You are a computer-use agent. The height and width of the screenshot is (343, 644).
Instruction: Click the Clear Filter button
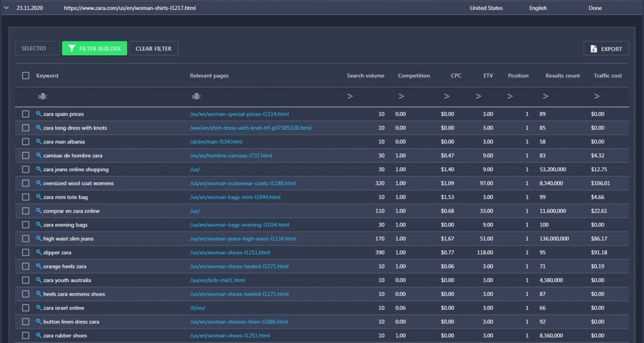(x=153, y=48)
